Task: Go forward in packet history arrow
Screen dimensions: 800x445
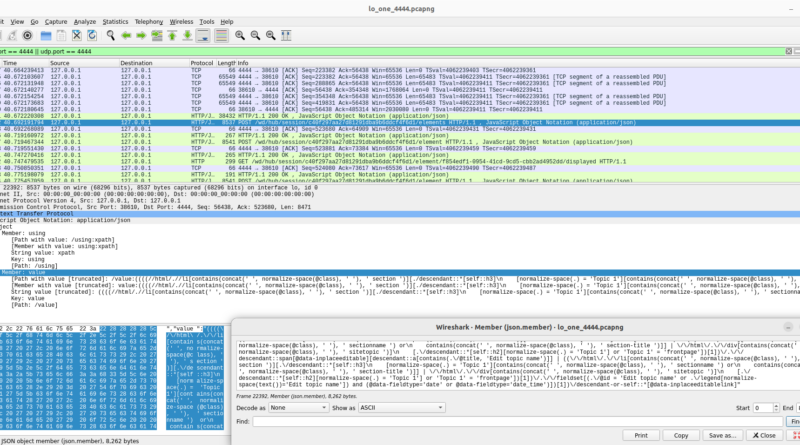Action: pyautogui.click(x=141, y=35)
